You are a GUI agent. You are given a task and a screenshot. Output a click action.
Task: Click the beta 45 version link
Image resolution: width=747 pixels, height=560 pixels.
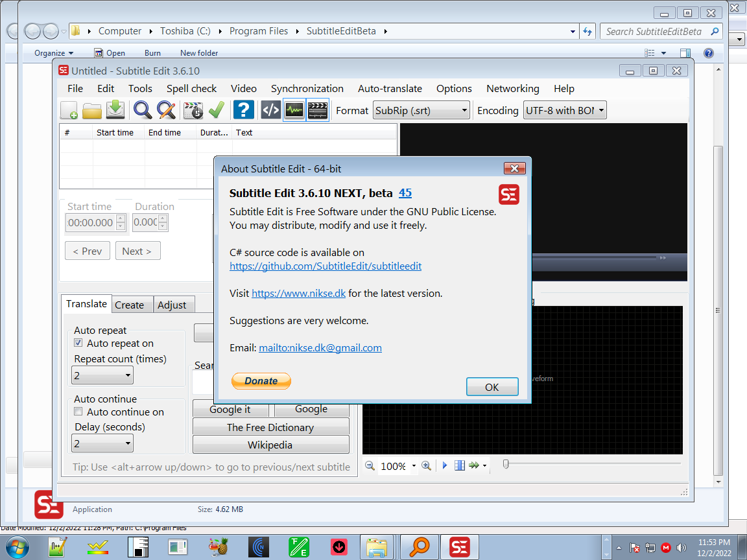point(405,193)
